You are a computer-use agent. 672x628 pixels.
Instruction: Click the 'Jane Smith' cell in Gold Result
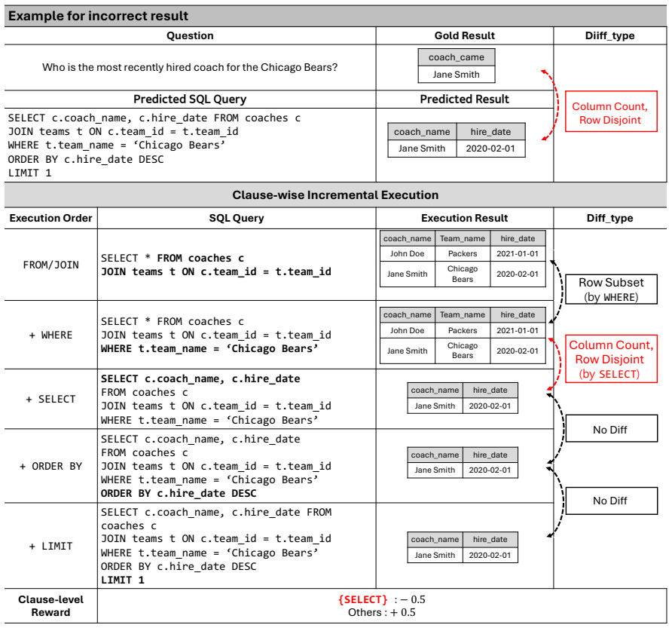pyautogui.click(x=457, y=74)
